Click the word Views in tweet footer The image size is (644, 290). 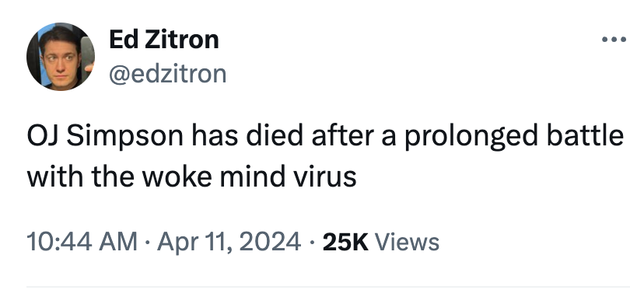coord(407,242)
